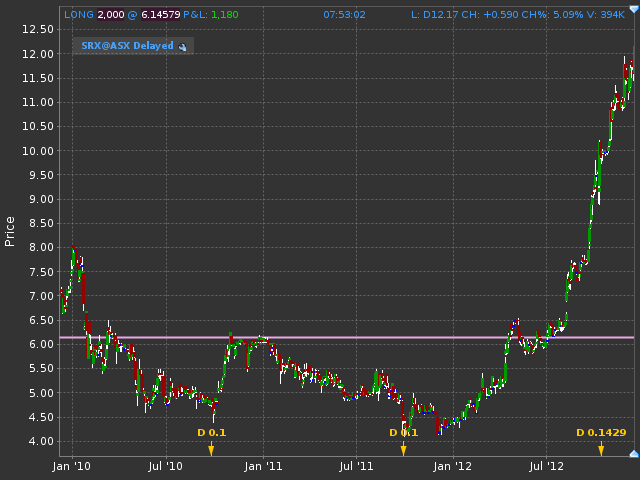Click the volume V: 394K
Image resolution: width=640 pixels, height=480 pixels.
pyautogui.click(x=606, y=15)
